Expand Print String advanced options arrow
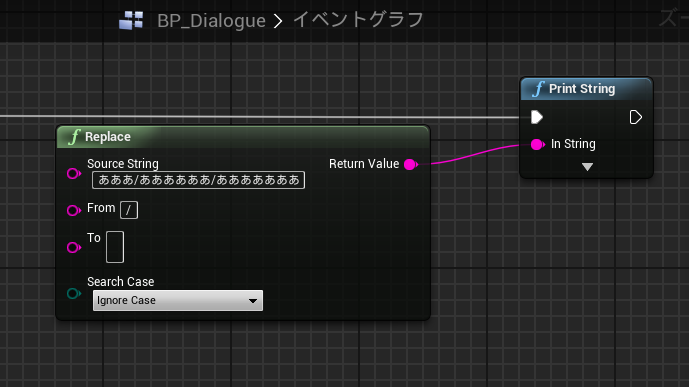This screenshot has height=387, width=689. coord(587,167)
